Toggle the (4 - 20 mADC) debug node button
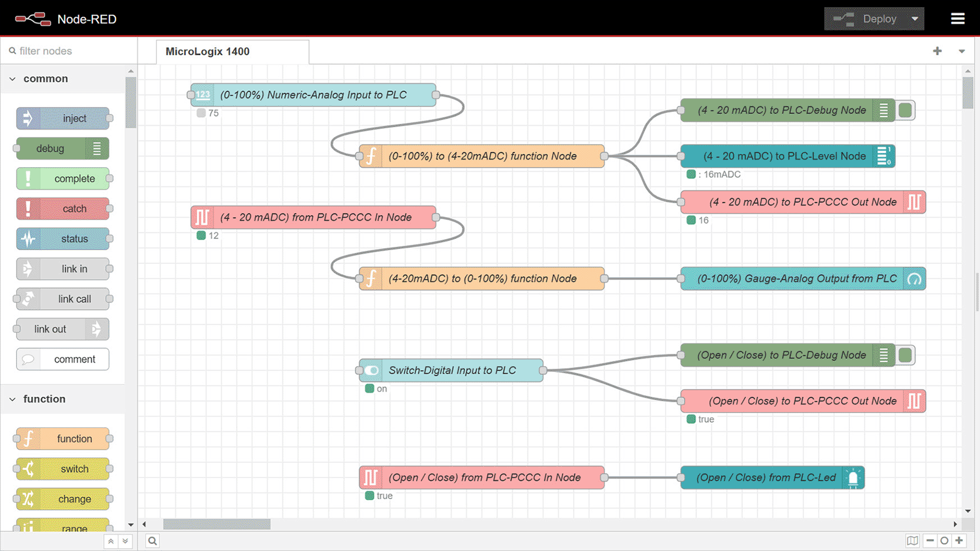The width and height of the screenshot is (980, 551). coord(906,110)
